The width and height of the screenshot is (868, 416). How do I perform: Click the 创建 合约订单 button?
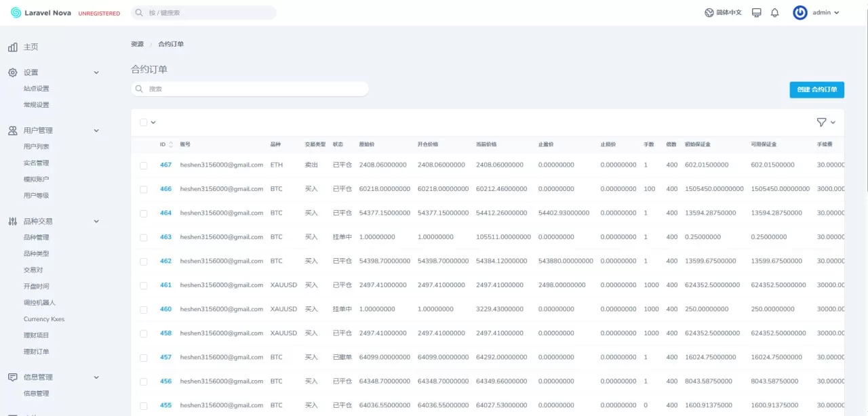click(x=816, y=89)
